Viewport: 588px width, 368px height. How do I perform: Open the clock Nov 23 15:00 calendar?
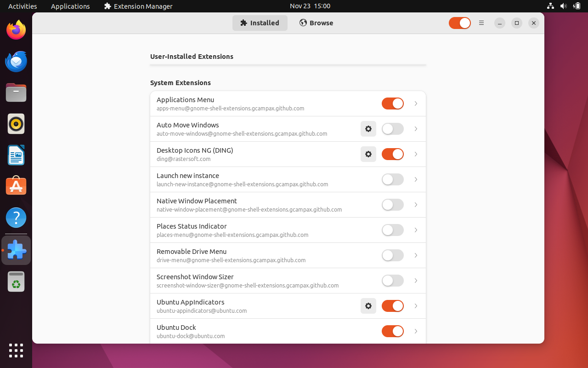[310, 6]
